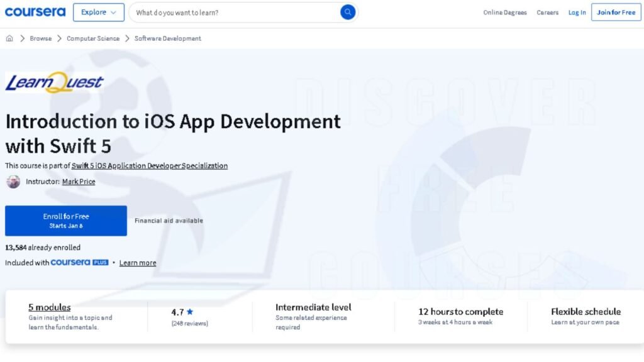Click the 4.7 rating star icon
This screenshot has width=644, height=362.
pos(190,312)
